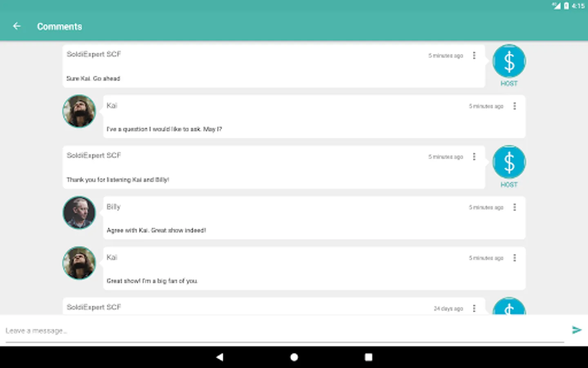Screen dimensions: 588x368
Task: Tap the host dollar avatar beside "Sure Kai" comment
Action: coord(509,61)
